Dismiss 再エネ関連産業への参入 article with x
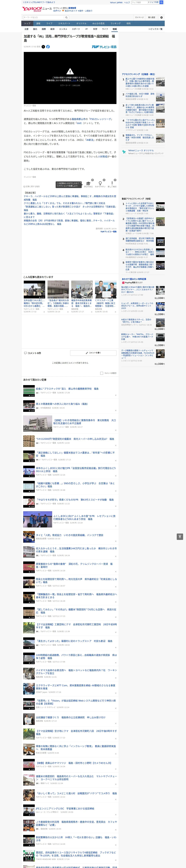 click(116, 410)
